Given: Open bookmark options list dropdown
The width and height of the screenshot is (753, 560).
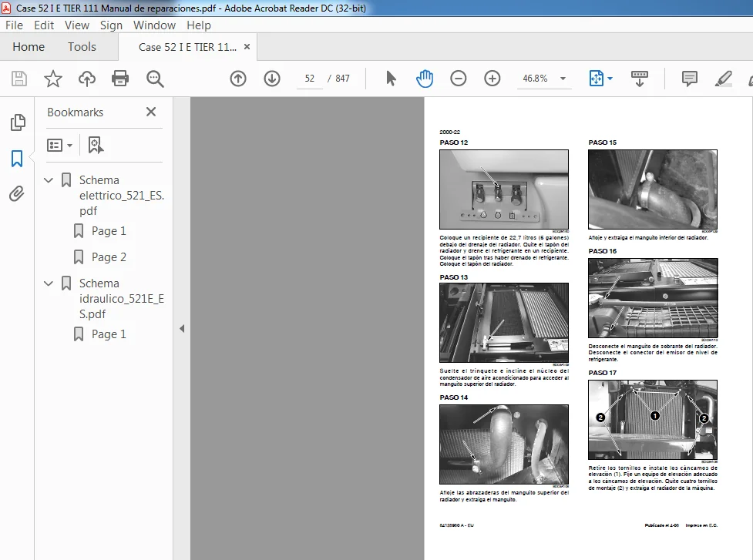Looking at the screenshot, I should 59,145.
